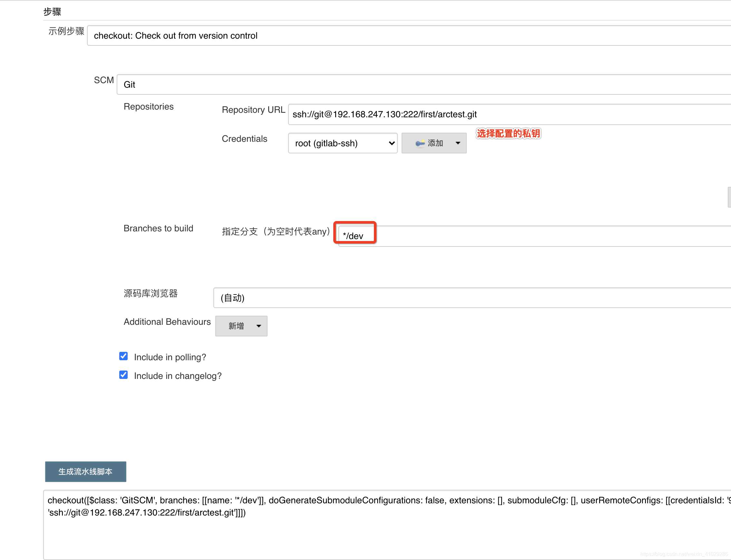731x560 pixels.
Task: Click the 添加 credentials button
Action: click(x=434, y=143)
